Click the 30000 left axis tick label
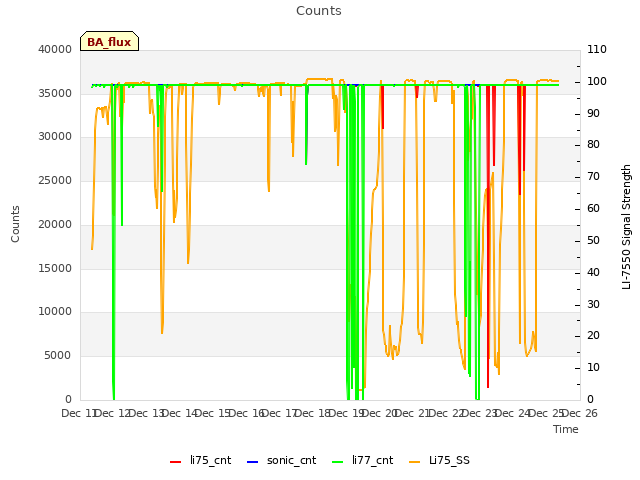Viewport: 640px width, 480px height. [55, 137]
